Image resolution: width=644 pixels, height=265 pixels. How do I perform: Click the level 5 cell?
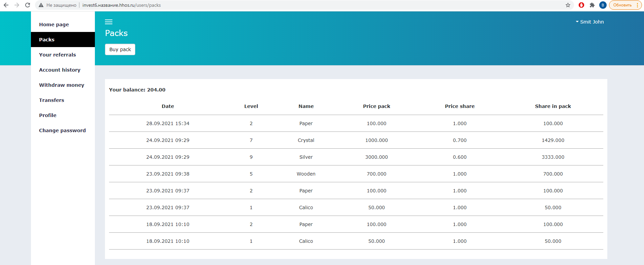tap(251, 174)
